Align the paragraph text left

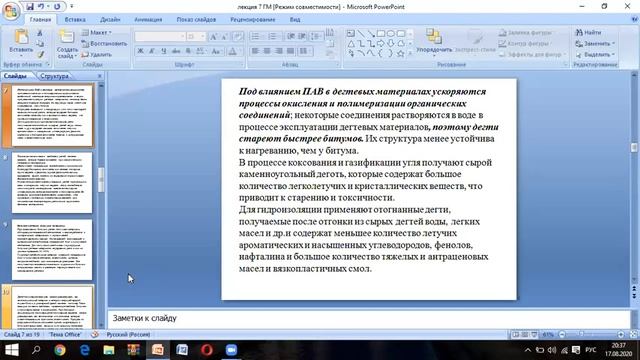[x=255, y=51]
